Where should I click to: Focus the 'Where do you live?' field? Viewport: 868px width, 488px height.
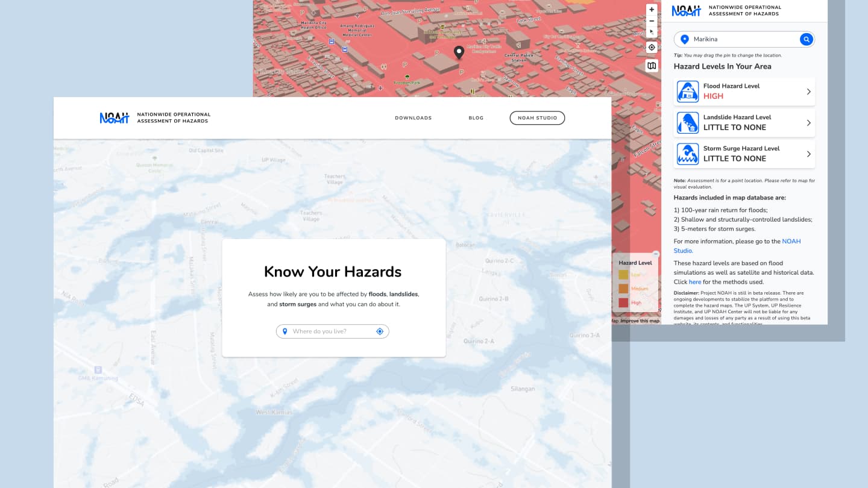332,331
